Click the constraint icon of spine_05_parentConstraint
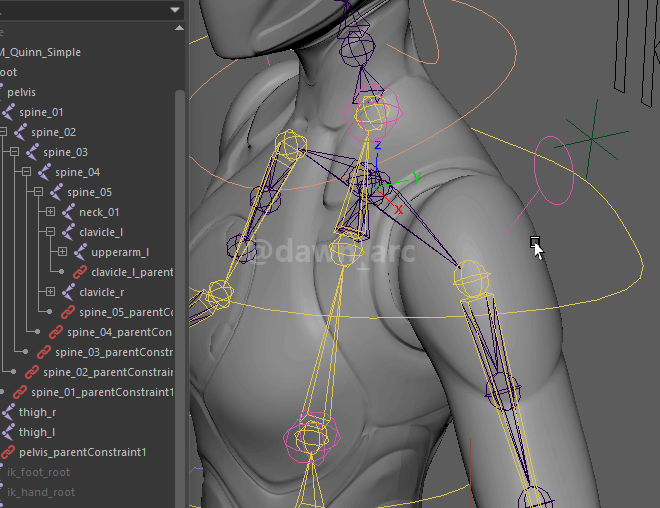Screen dimensions: 660x508 pyautogui.click(x=68, y=312)
